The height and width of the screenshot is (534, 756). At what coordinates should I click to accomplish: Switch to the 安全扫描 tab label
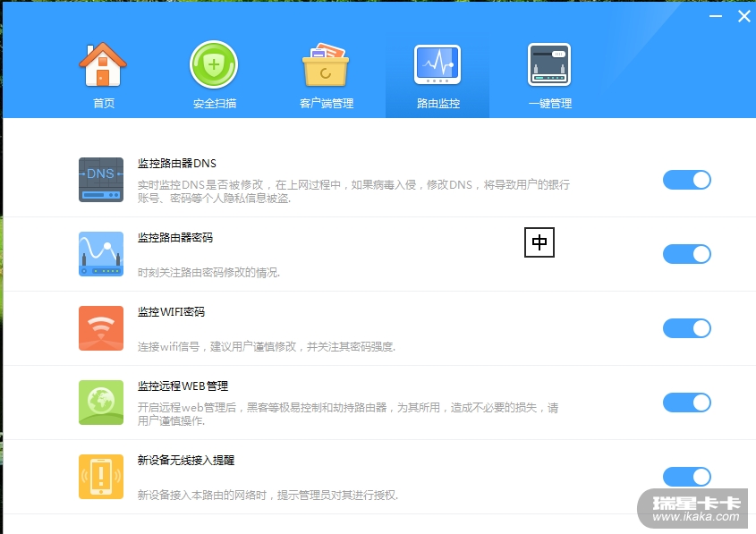point(215,103)
